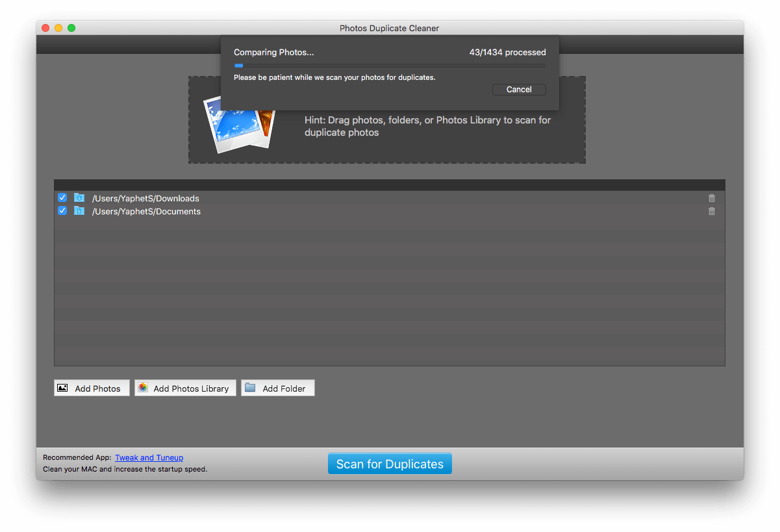Remove the Documents entry via its trash icon
The height and width of the screenshot is (532, 780).
click(x=711, y=210)
